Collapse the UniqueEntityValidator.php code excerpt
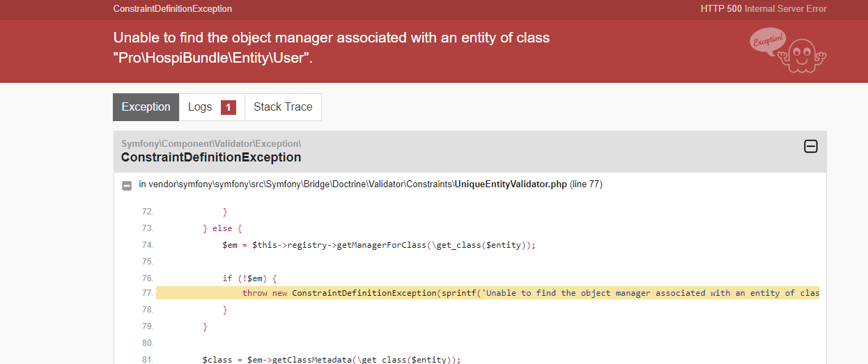The height and width of the screenshot is (364, 868). point(127,185)
